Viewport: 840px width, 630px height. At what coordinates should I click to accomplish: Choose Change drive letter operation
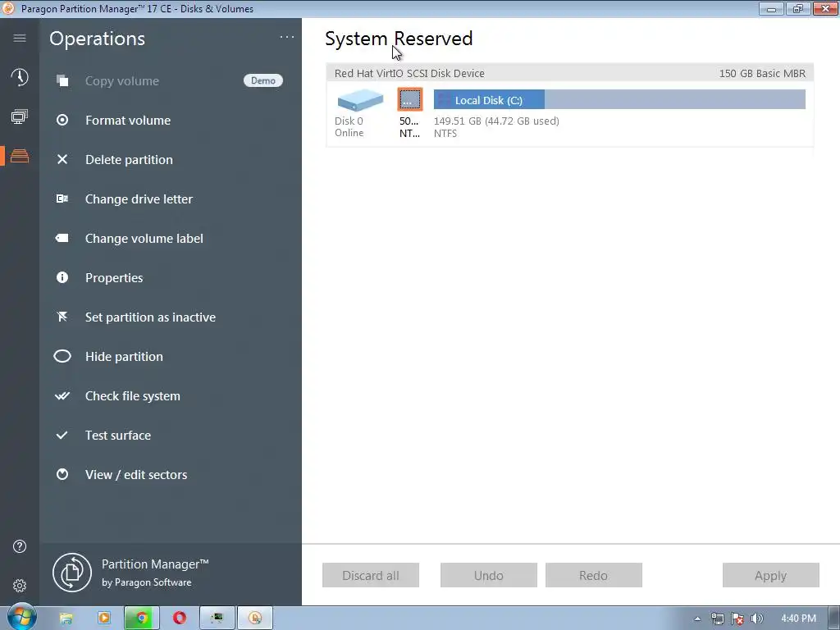pos(139,199)
